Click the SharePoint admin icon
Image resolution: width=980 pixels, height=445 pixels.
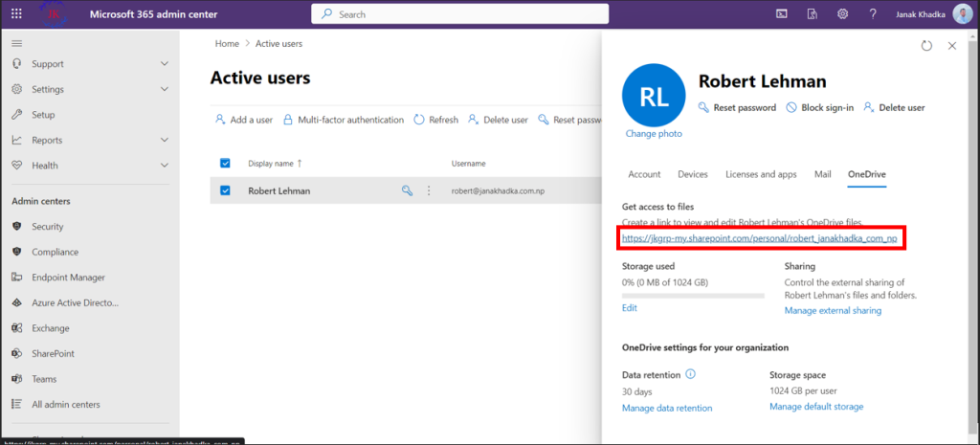coord(17,354)
